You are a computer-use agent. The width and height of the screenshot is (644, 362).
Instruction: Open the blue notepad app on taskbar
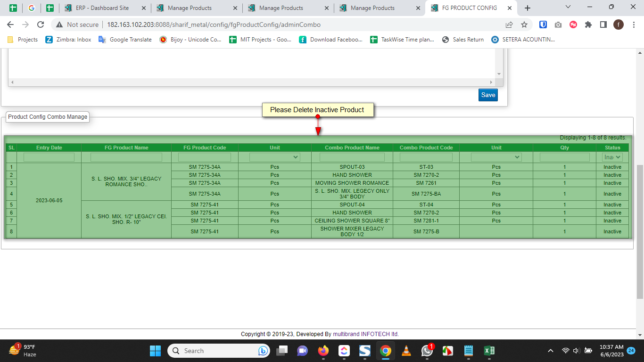click(468, 351)
